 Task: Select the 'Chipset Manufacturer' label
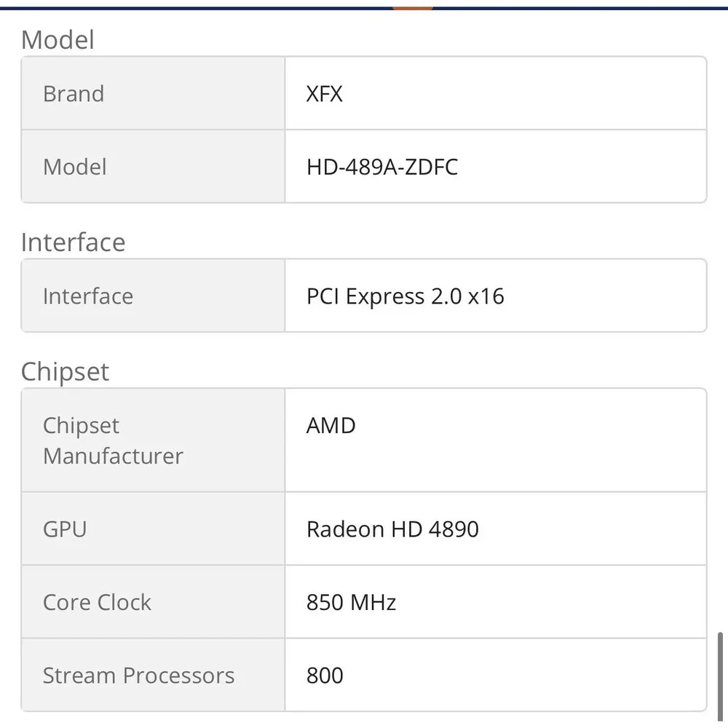[113, 440]
